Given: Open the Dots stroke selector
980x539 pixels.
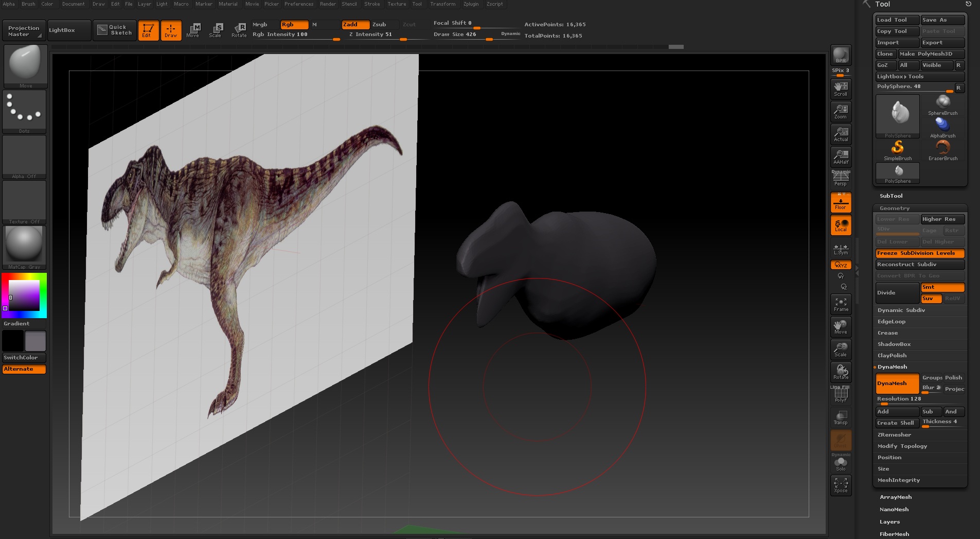Looking at the screenshot, I should (24, 112).
